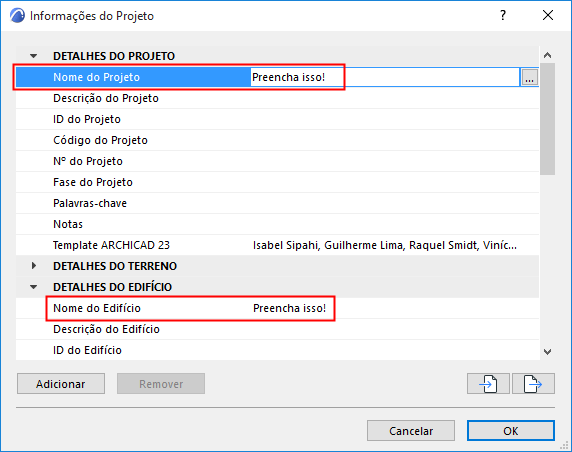Select the Descrição do Projeto row

click(x=277, y=98)
